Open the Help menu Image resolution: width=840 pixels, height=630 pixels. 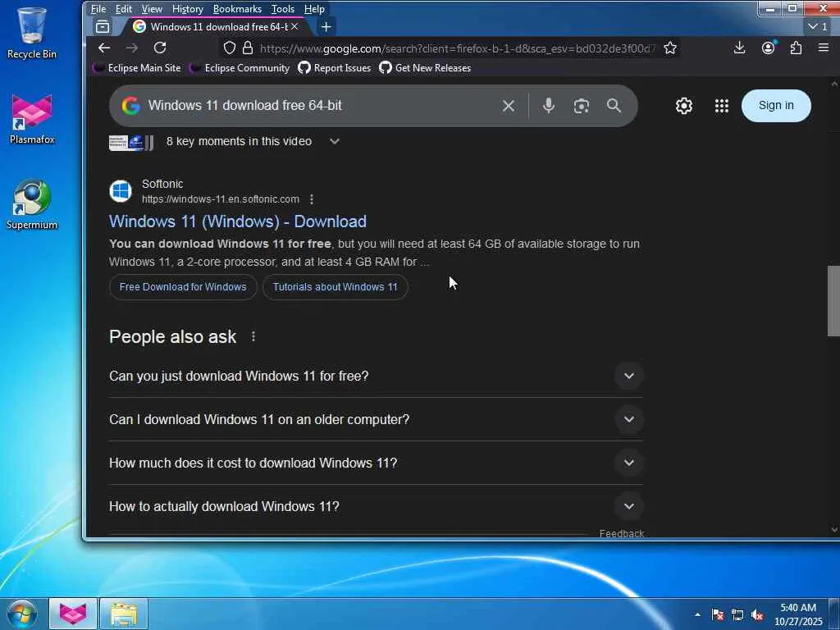314,9
